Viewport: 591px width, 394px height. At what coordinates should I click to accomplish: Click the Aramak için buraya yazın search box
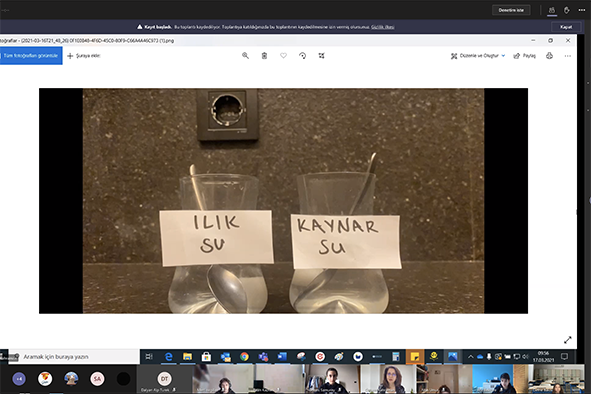74,357
